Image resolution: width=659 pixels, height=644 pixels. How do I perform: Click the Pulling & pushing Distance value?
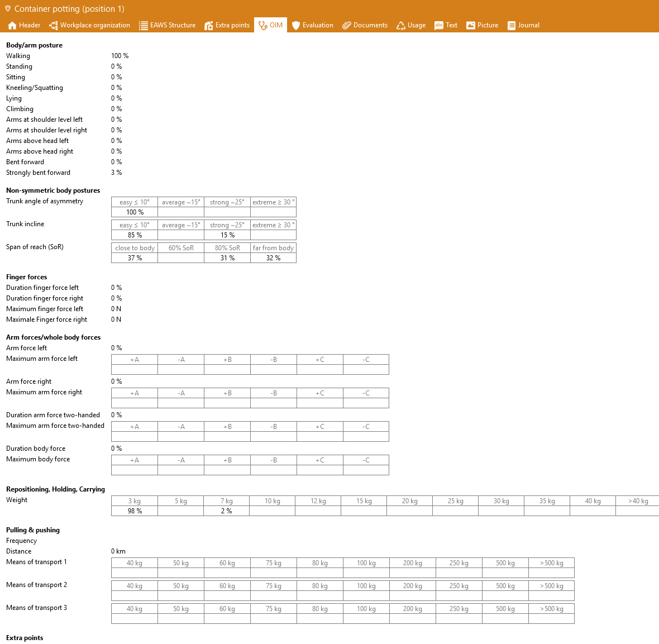click(x=118, y=551)
